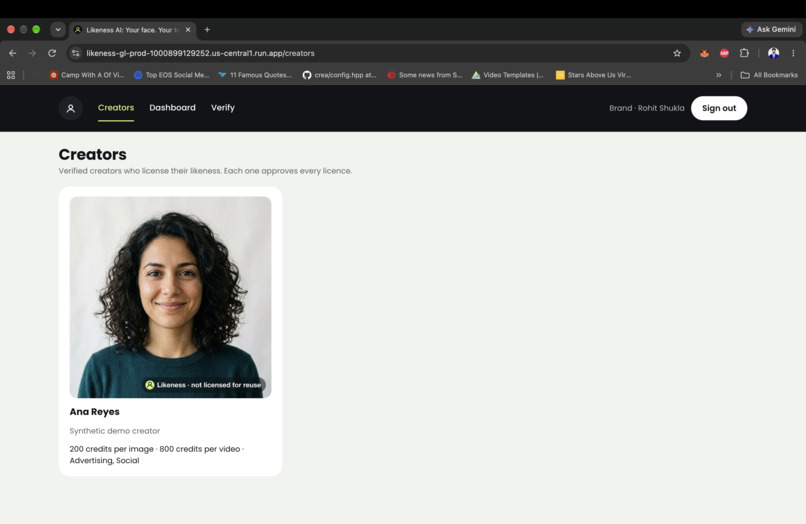Open Stars Above Us Vir... bookmark
This screenshot has height=524, width=806.
(593, 75)
